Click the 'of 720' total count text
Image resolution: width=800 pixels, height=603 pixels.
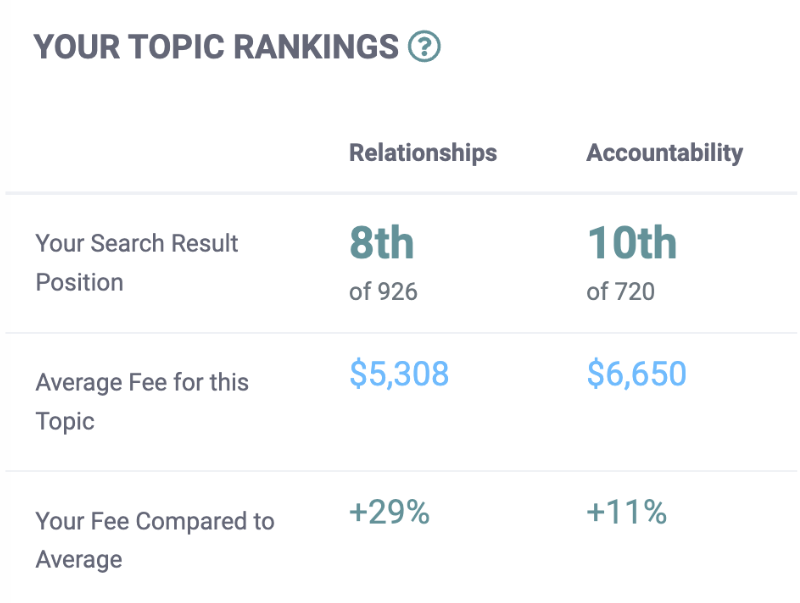(x=620, y=292)
